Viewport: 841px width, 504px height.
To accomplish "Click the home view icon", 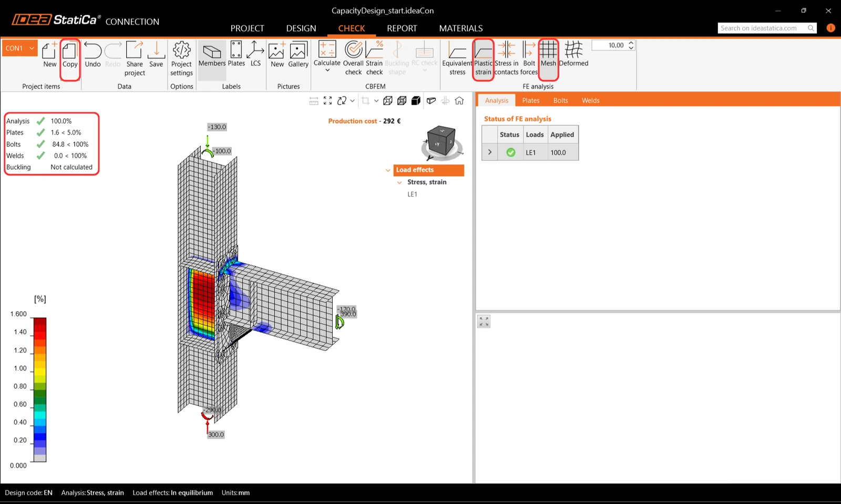I will pyautogui.click(x=459, y=100).
